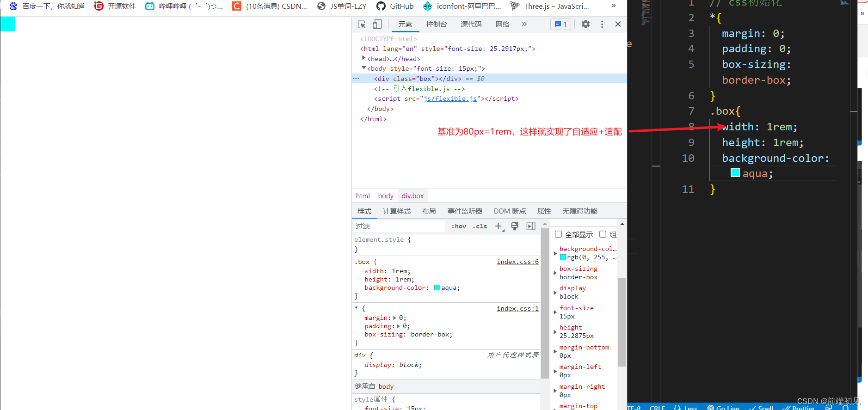This screenshot has width=868, height=410.
Task: Show overflow bookmarks chevron
Action: pos(614,6)
